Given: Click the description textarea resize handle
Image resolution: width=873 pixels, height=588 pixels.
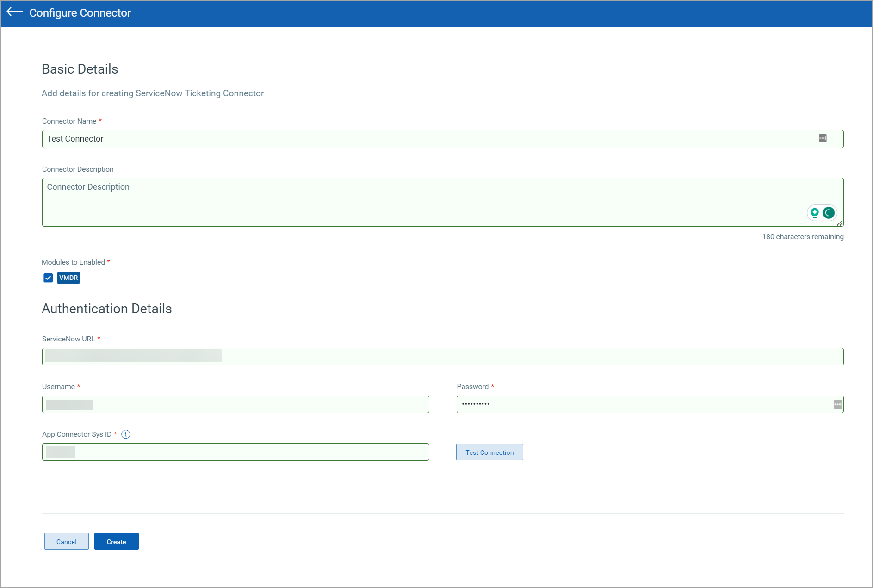Looking at the screenshot, I should point(840,223).
